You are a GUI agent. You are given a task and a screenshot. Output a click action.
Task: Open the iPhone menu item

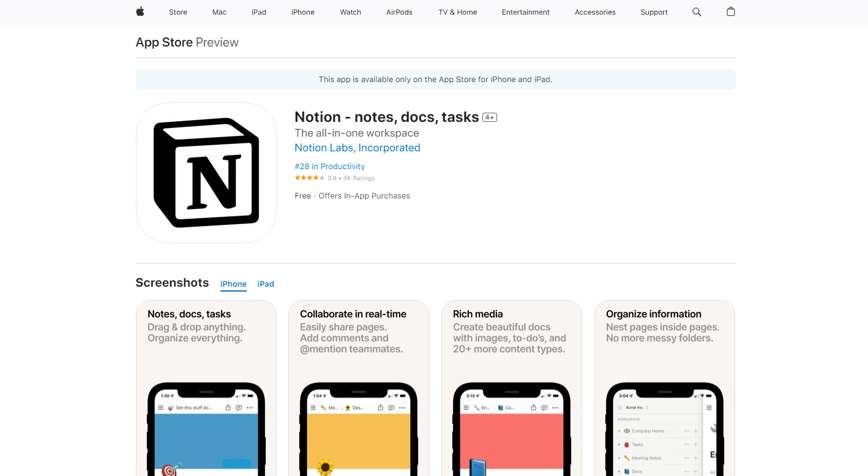(303, 12)
